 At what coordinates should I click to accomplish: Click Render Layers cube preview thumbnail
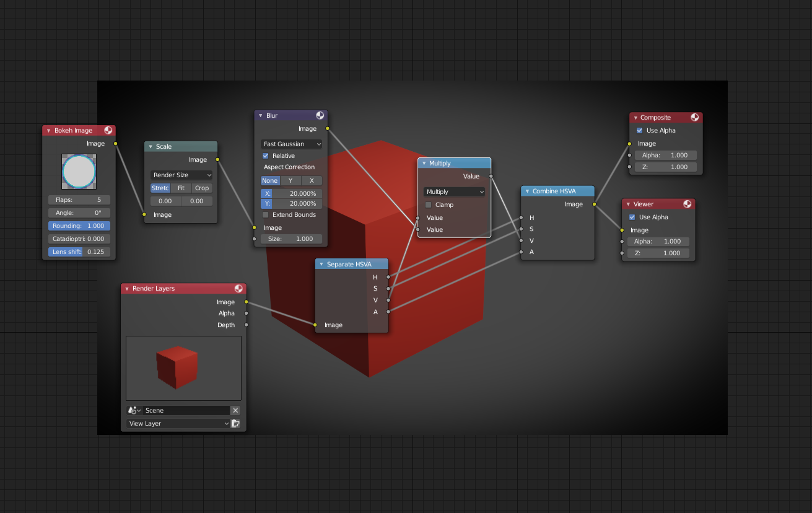click(183, 368)
